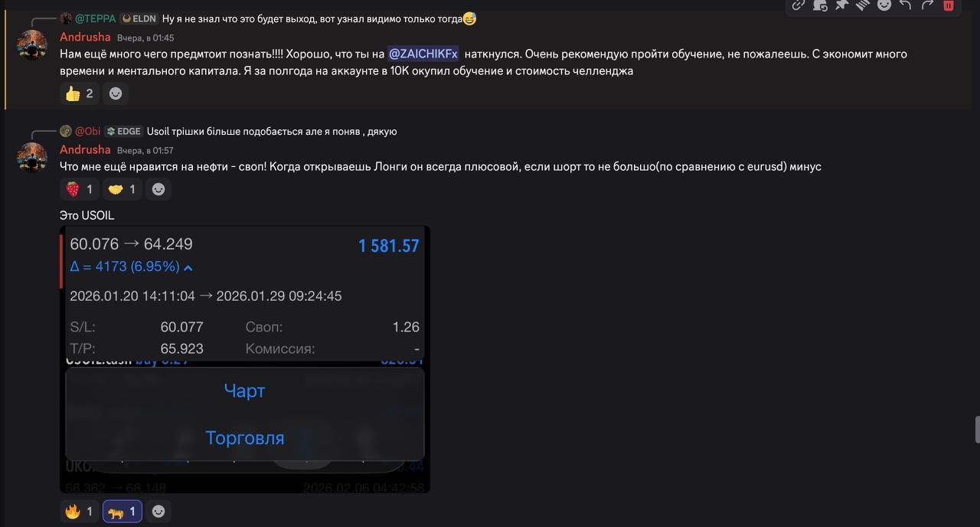
Task: Open Andrusha's profile via the username
Action: 85,37
